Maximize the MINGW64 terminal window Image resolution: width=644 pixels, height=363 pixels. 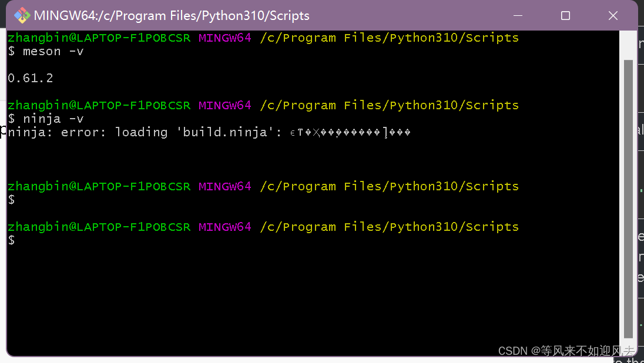click(x=565, y=16)
